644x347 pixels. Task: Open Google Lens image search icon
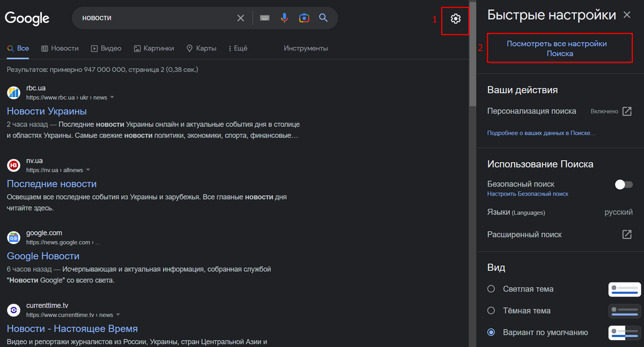pos(304,18)
